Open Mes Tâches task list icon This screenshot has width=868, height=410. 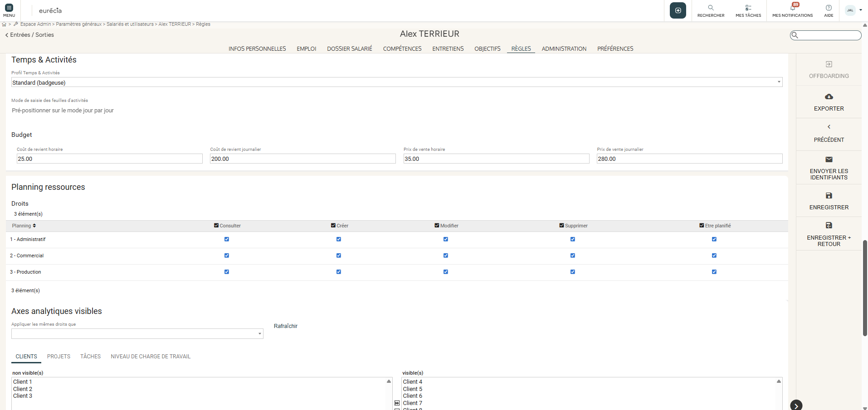(x=748, y=8)
